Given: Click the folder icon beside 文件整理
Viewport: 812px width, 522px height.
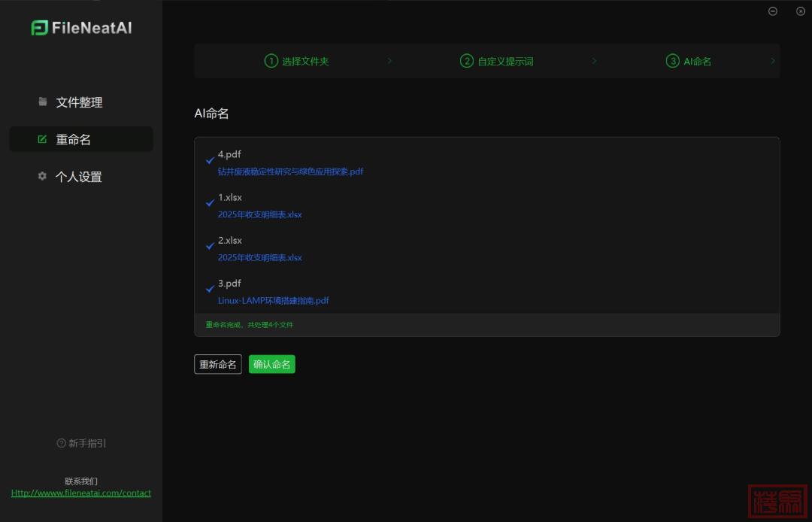Looking at the screenshot, I should pos(42,102).
